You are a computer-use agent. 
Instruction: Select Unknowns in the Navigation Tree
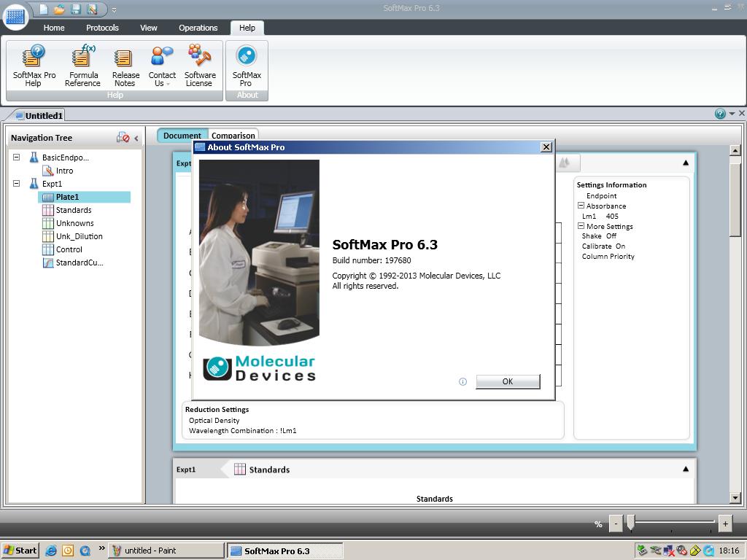68,223
